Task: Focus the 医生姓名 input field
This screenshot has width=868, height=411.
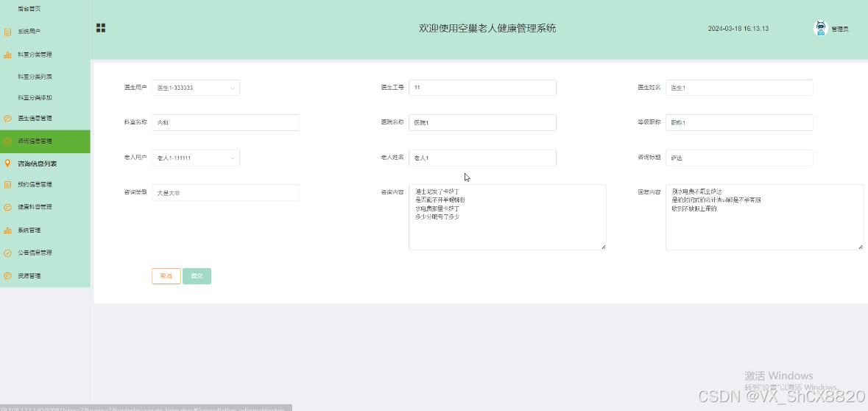Action: click(740, 88)
